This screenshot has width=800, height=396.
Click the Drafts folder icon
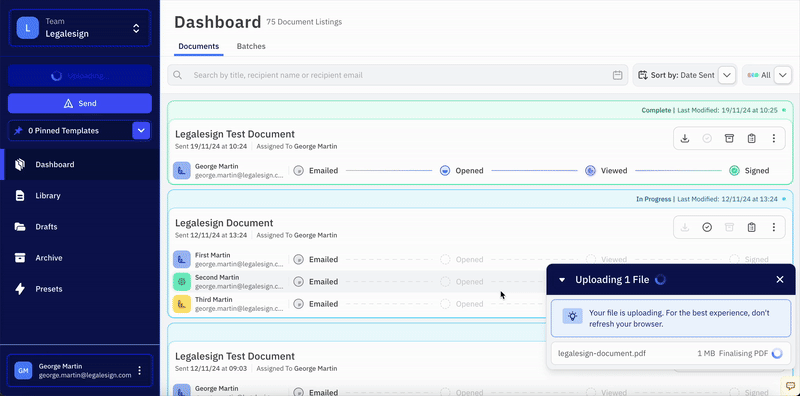[x=20, y=227]
